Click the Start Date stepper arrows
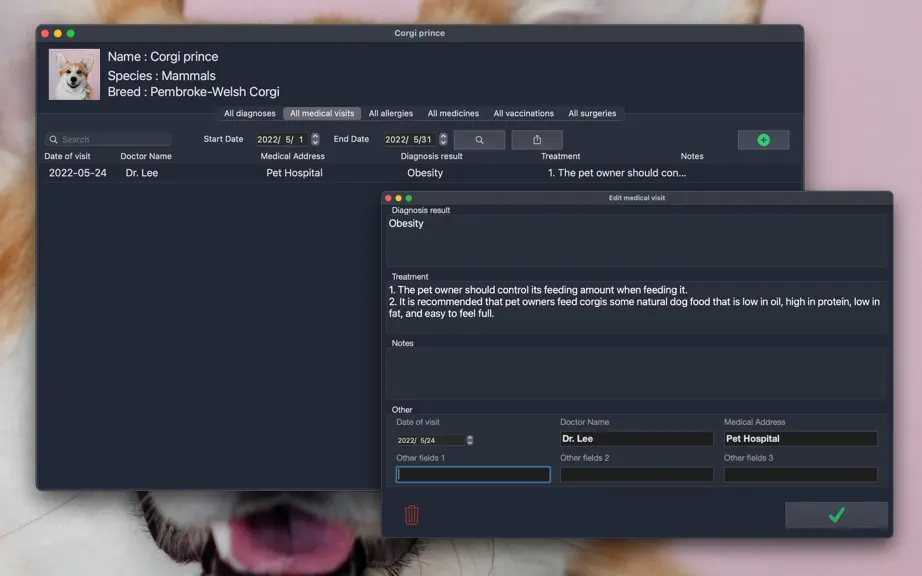922x576 pixels. click(x=315, y=139)
